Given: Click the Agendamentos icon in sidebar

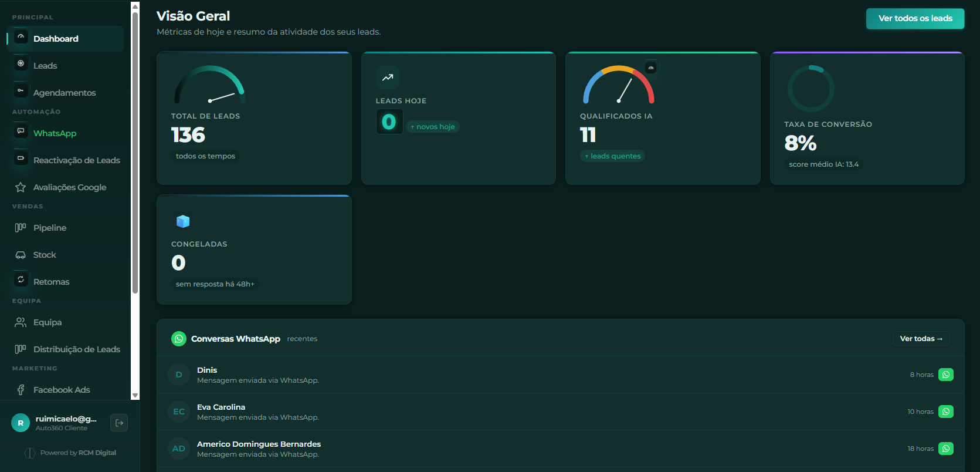Looking at the screenshot, I should pos(21,91).
